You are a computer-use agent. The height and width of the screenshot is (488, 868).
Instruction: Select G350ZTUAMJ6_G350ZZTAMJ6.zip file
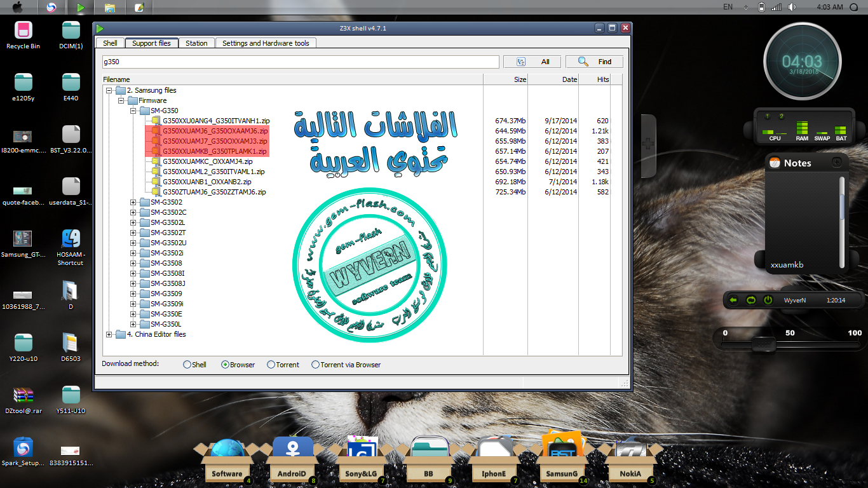pyautogui.click(x=214, y=192)
